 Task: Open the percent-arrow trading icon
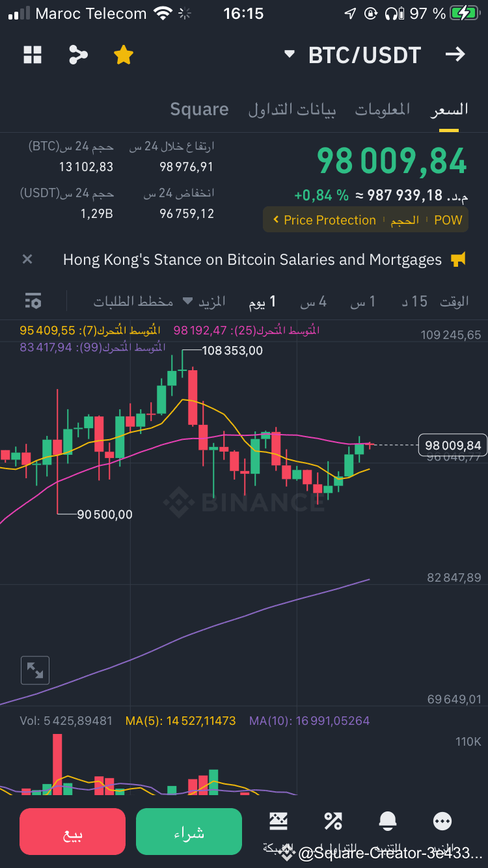pyautogui.click(x=333, y=822)
